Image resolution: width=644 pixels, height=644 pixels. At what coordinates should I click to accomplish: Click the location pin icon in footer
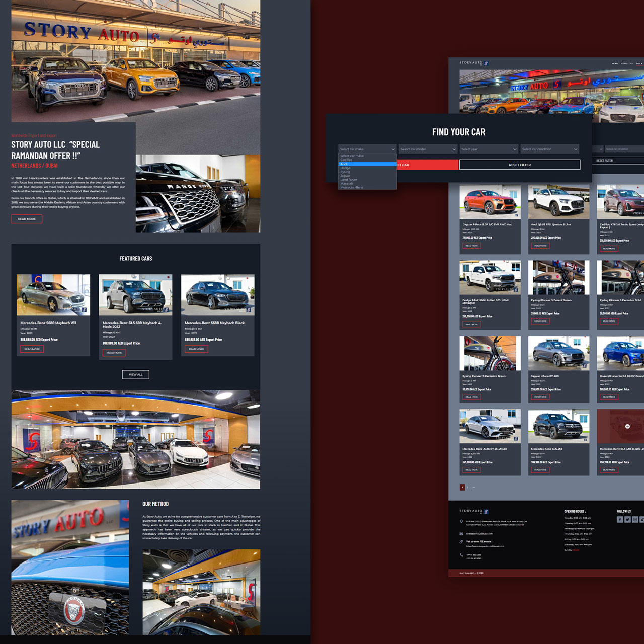click(461, 522)
